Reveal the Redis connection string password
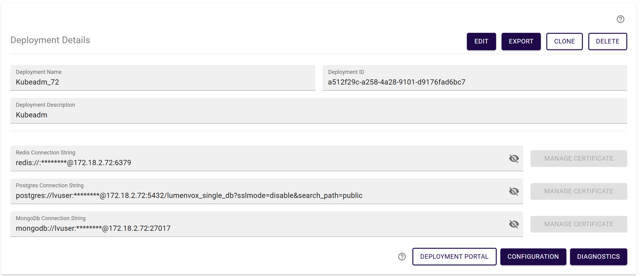The image size is (644, 277). point(514,158)
